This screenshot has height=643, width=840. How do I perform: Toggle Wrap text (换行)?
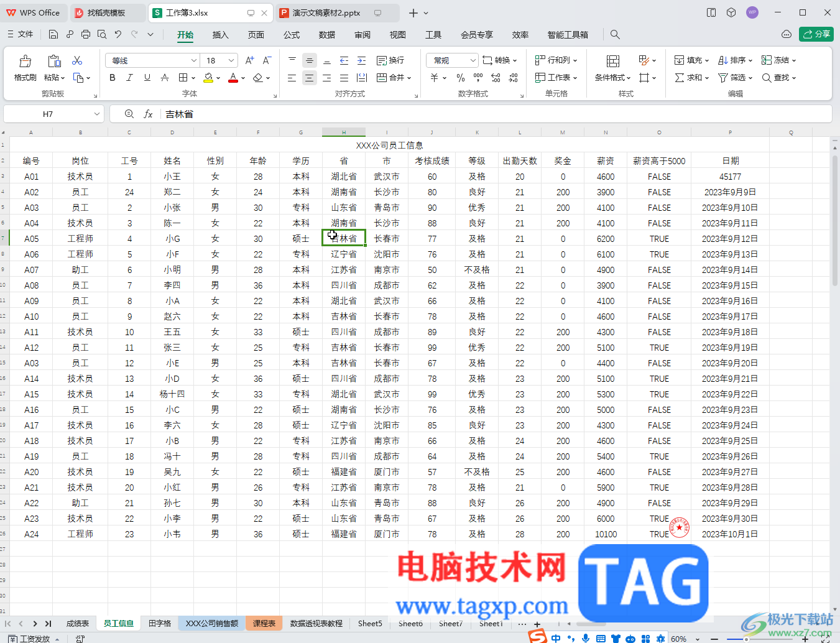[390, 60]
